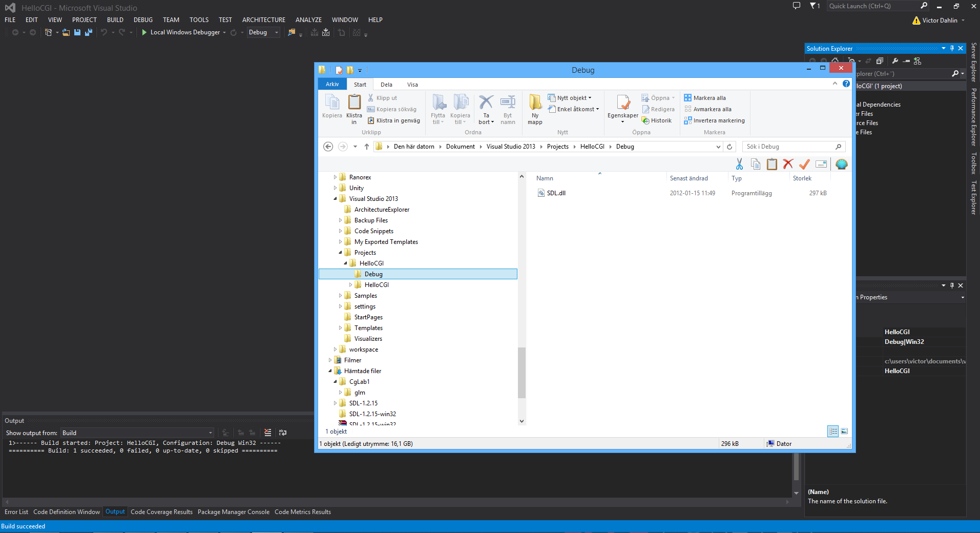
Task: Click the copy pages icon in Explorer toolbar
Action: pos(756,164)
